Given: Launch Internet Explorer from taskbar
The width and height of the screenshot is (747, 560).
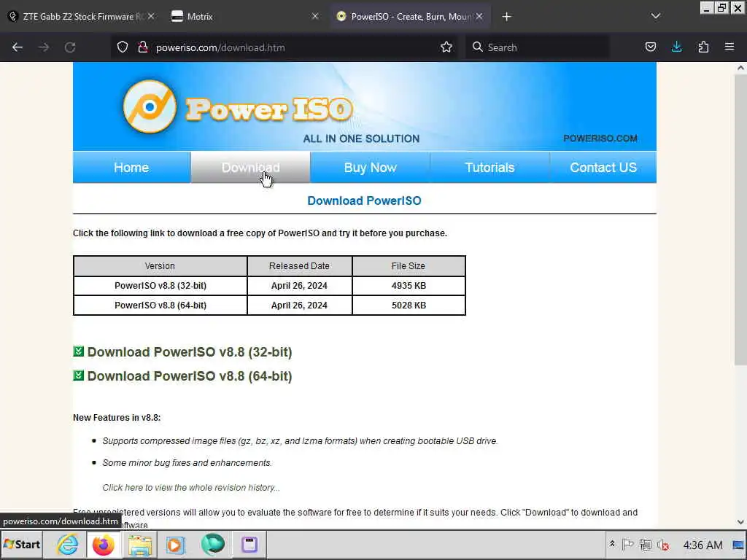Looking at the screenshot, I should click(68, 544).
